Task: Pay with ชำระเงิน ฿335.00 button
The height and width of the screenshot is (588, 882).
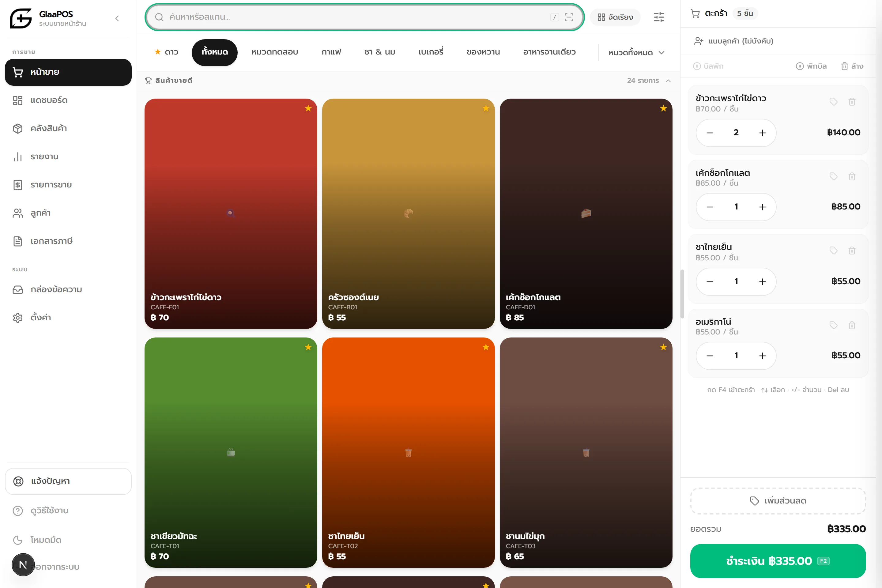Action: click(x=778, y=561)
